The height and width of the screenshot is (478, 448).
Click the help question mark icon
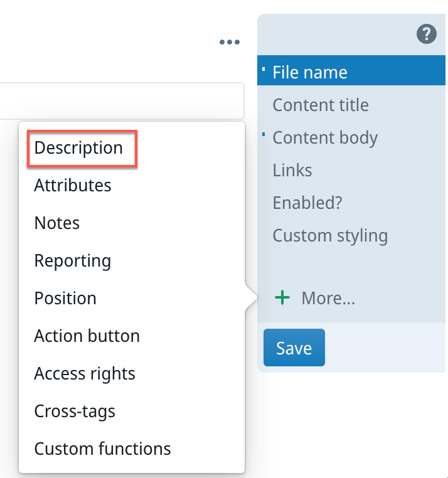point(427,35)
